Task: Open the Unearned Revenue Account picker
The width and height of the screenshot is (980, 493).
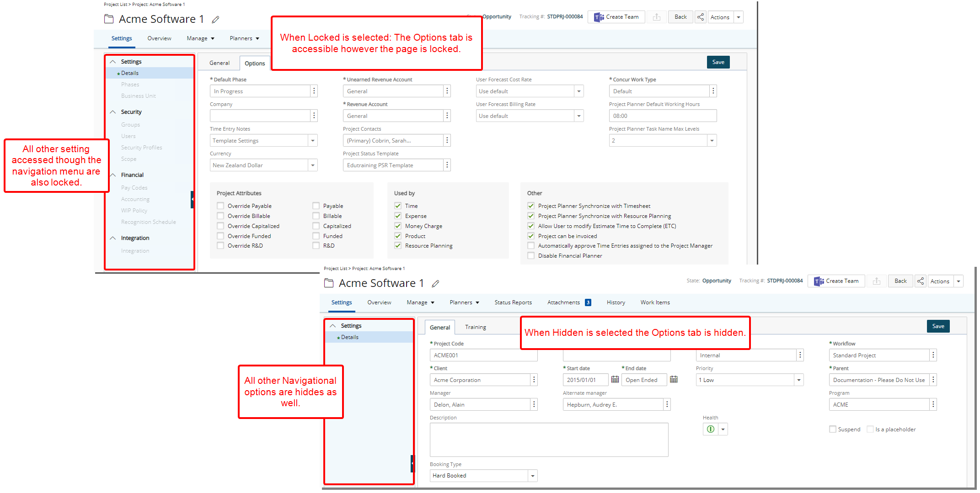Action: click(447, 91)
